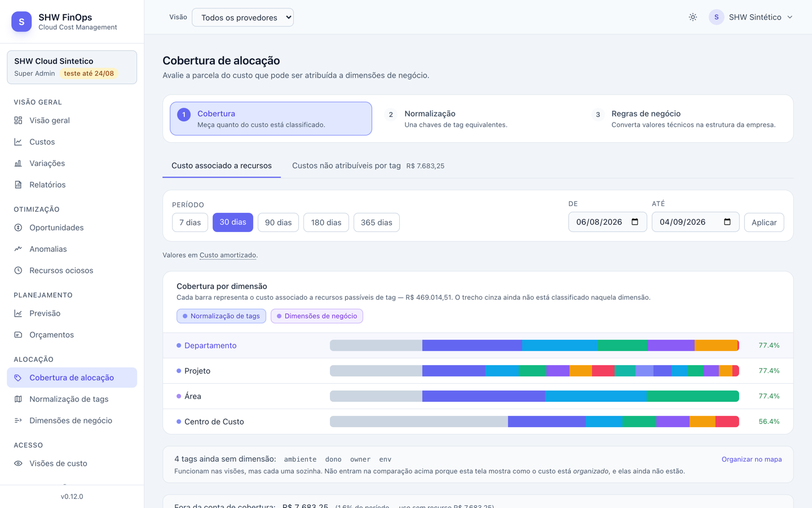The width and height of the screenshot is (812, 508).
Task: Select the 90 dias period
Action: pos(278,222)
